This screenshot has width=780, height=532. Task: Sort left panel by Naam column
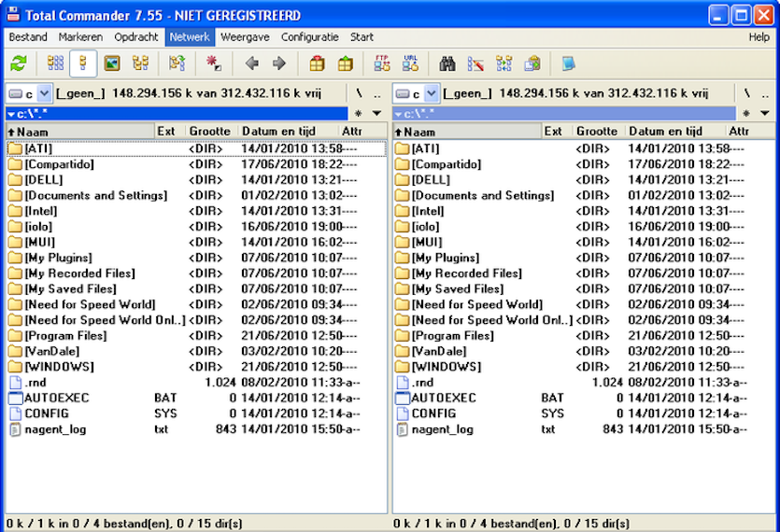(80, 132)
